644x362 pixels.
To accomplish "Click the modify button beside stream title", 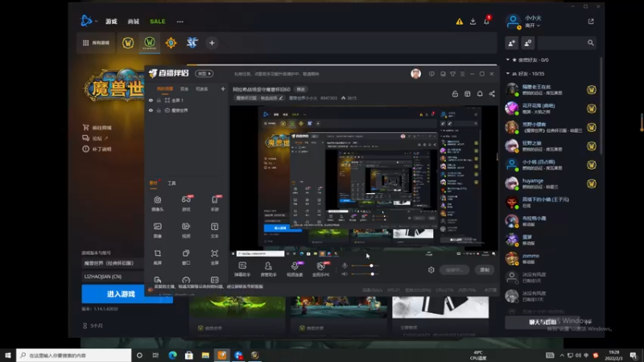I will (301, 89).
